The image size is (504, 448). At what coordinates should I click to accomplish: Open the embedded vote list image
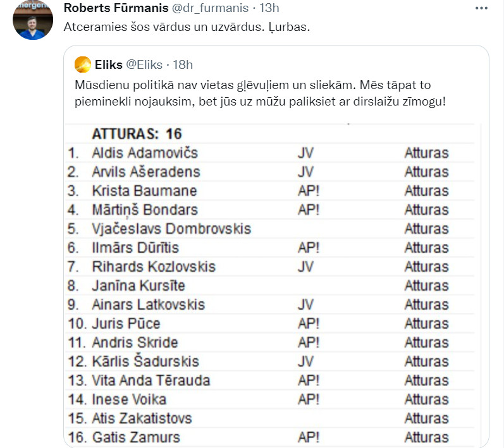(275, 284)
